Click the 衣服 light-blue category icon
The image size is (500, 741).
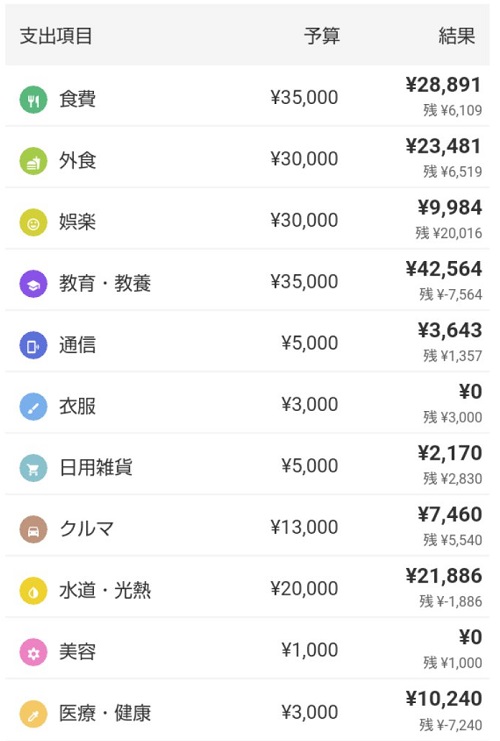[x=33, y=407]
